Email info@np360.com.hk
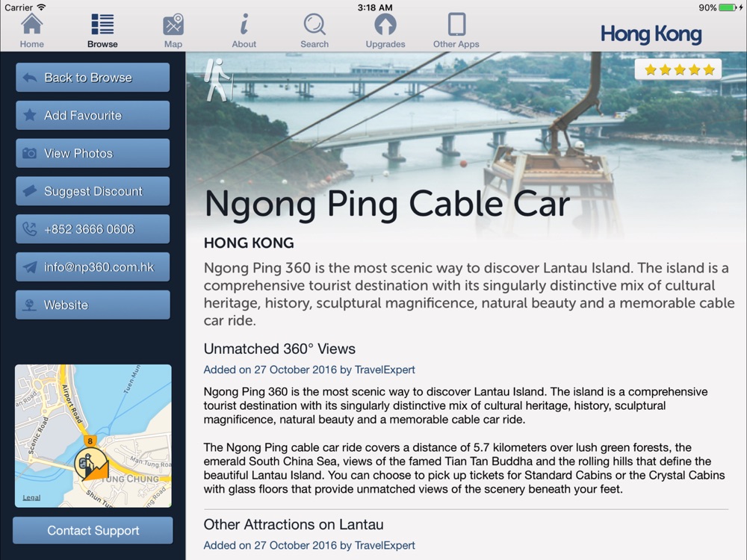 click(x=93, y=267)
